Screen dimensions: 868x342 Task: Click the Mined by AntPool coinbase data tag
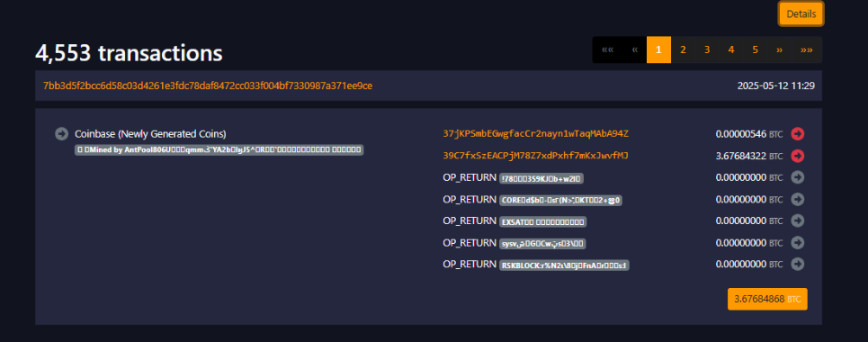[x=219, y=149]
